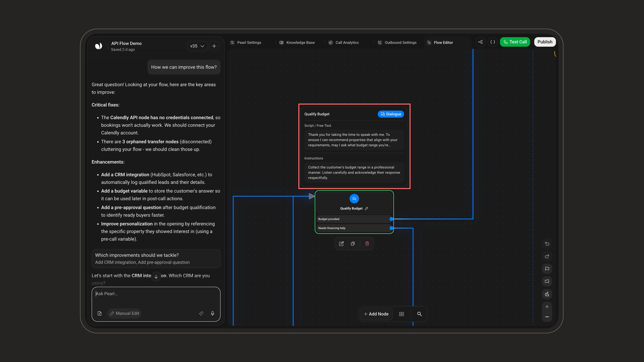Screen dimensions: 644x362
Task: Click the 'Add a CRM integration' bullet text
Action: [125, 175]
